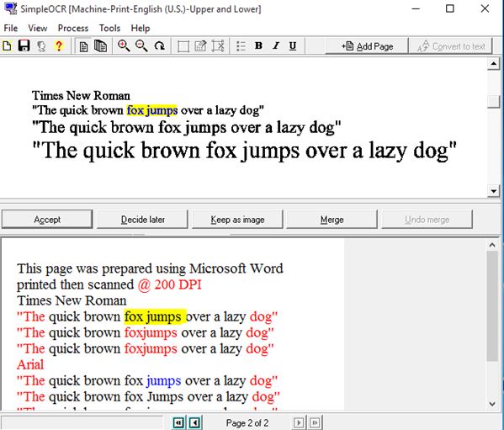The image size is (504, 430).
Task: Click the bullet list toolbar icon
Action: pos(241,46)
